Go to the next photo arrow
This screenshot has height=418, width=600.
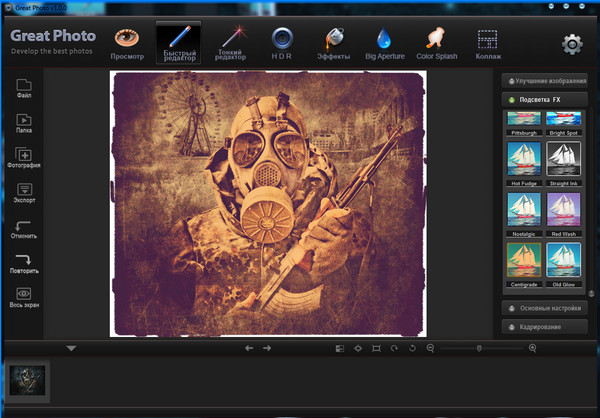coord(267,348)
